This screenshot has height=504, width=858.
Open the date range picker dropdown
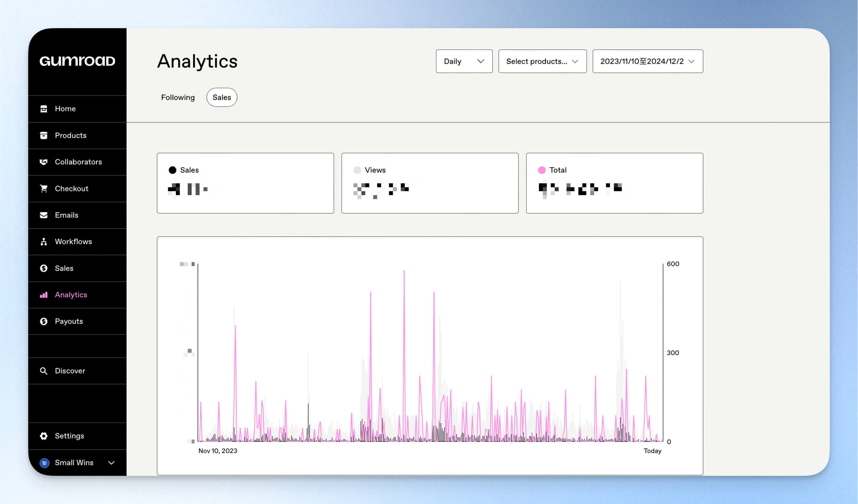(648, 61)
